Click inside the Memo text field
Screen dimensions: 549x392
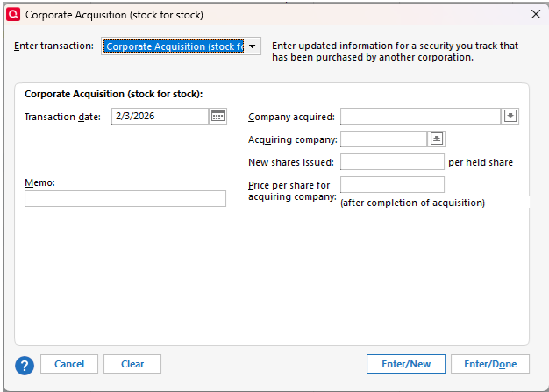[125, 199]
